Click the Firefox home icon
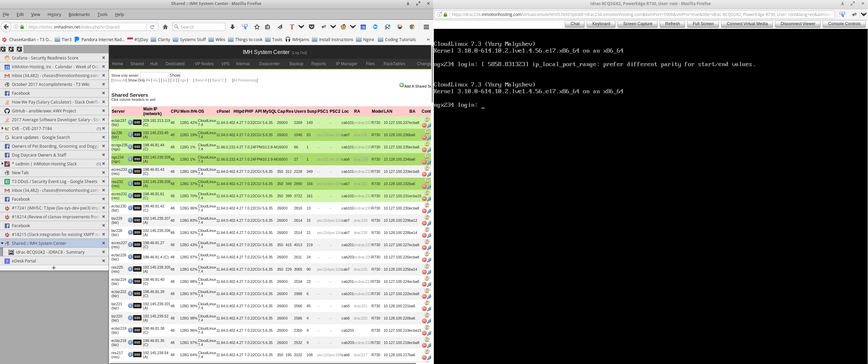Image resolution: width=868 pixels, height=364 pixels. 165,27
